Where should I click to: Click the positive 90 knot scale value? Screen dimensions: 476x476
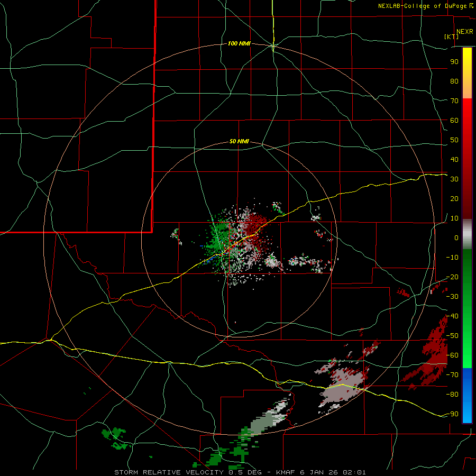[454, 62]
